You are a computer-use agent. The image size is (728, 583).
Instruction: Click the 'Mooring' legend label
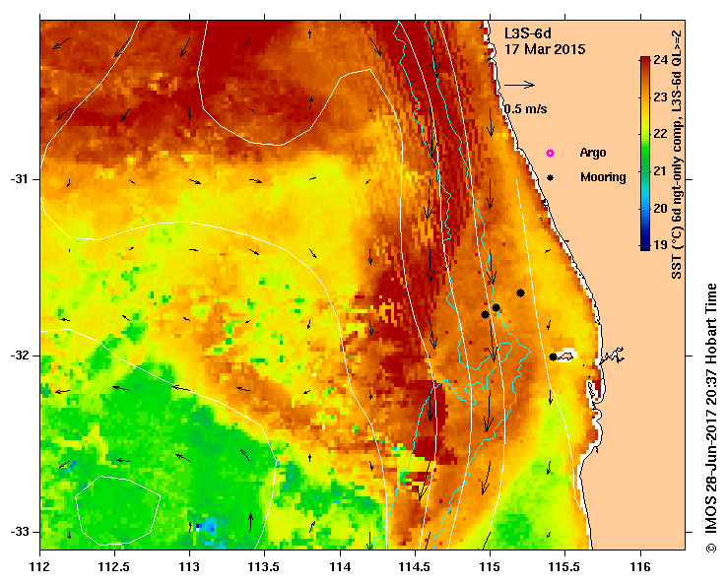click(x=603, y=177)
